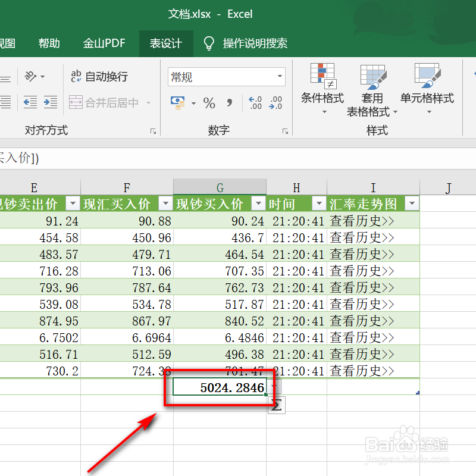Open filter dropdown on 现汇买入价 column
Viewport: 476px width, 476px height.
(165, 203)
